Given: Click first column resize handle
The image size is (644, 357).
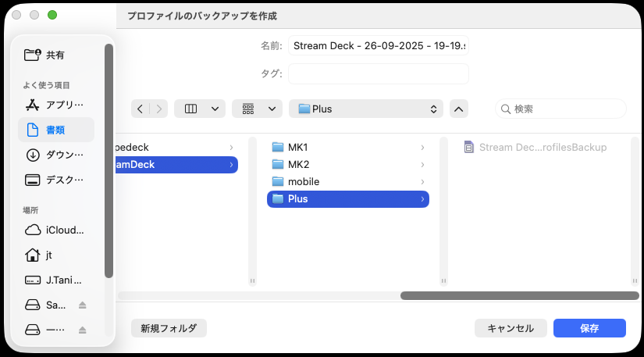Looking at the screenshot, I should [x=252, y=281].
